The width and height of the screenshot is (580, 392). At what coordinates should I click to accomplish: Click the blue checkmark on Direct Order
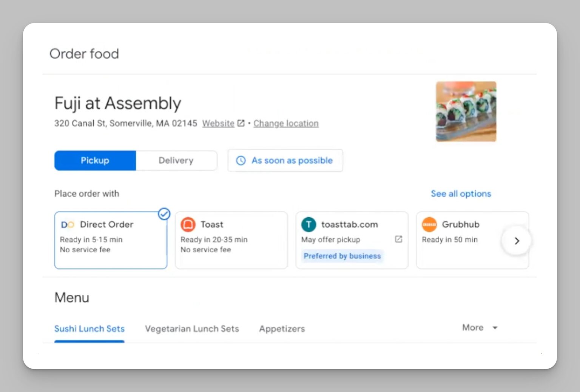[x=164, y=214]
